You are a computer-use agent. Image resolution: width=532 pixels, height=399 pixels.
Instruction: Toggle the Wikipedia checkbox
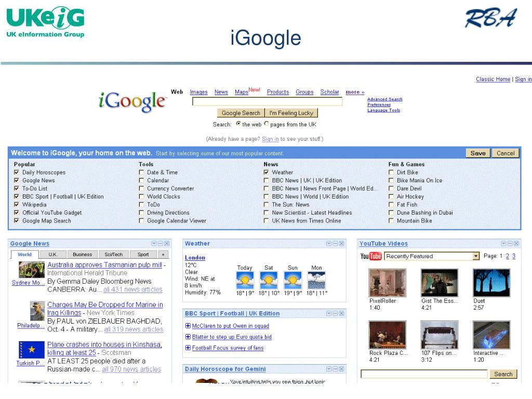(x=16, y=205)
